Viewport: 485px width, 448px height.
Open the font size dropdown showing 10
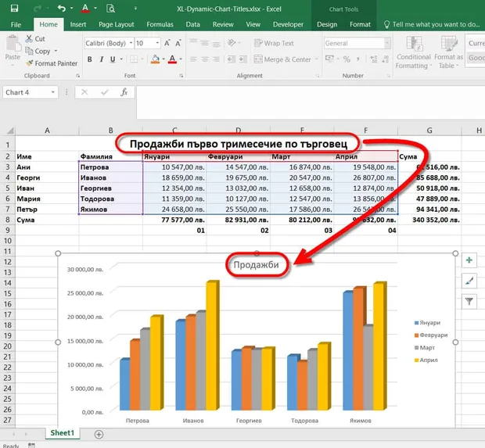[x=157, y=43]
